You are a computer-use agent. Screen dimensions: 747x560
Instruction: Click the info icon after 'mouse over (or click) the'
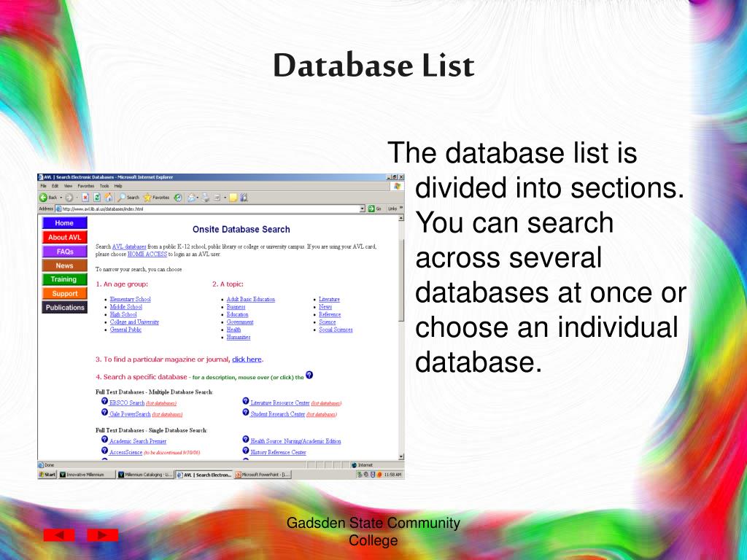pos(309,376)
